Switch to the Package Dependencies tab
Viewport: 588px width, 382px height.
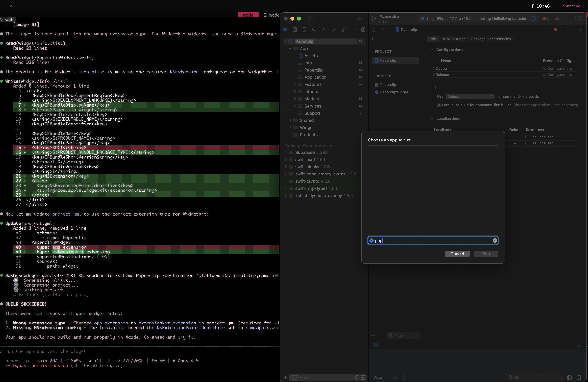(x=491, y=39)
